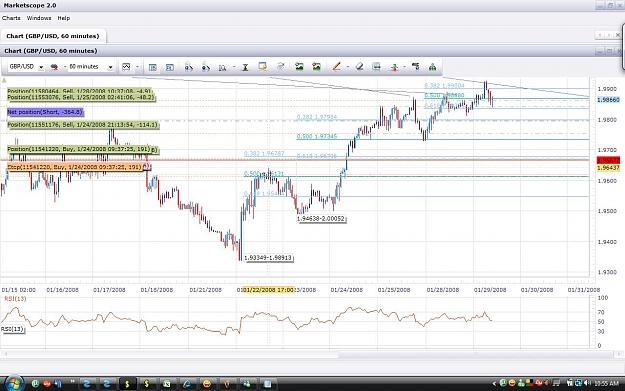The image size is (625, 391).
Task: Select the eraser tool
Action: pos(359,67)
